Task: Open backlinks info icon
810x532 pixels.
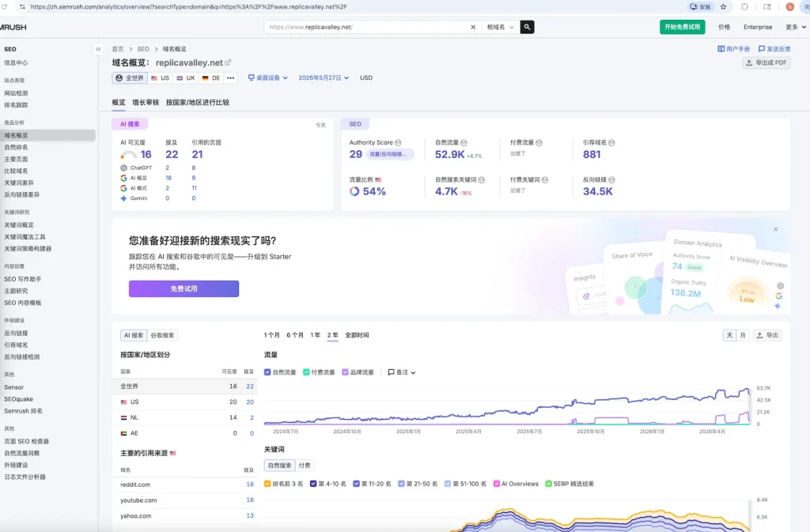Action: pyautogui.click(x=611, y=180)
